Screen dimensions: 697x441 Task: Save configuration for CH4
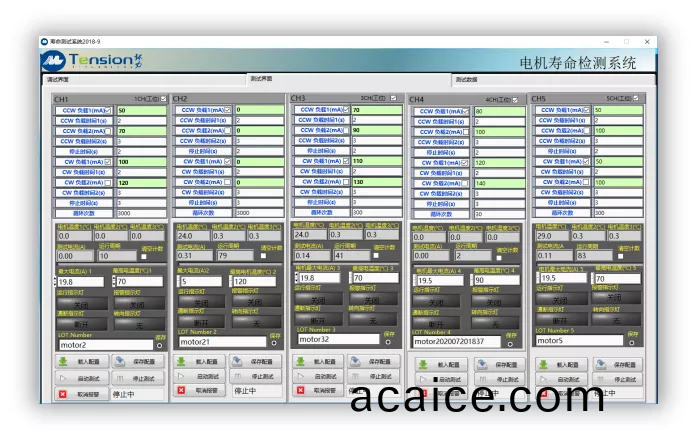pyautogui.click(x=500, y=365)
